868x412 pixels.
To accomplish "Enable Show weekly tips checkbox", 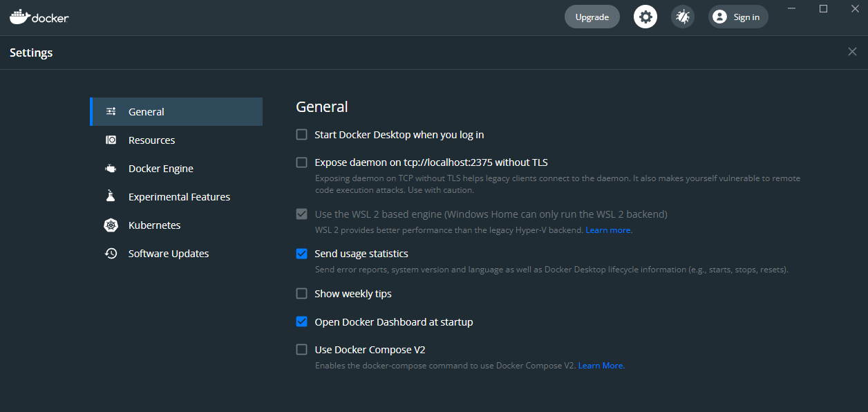I will 301,294.
